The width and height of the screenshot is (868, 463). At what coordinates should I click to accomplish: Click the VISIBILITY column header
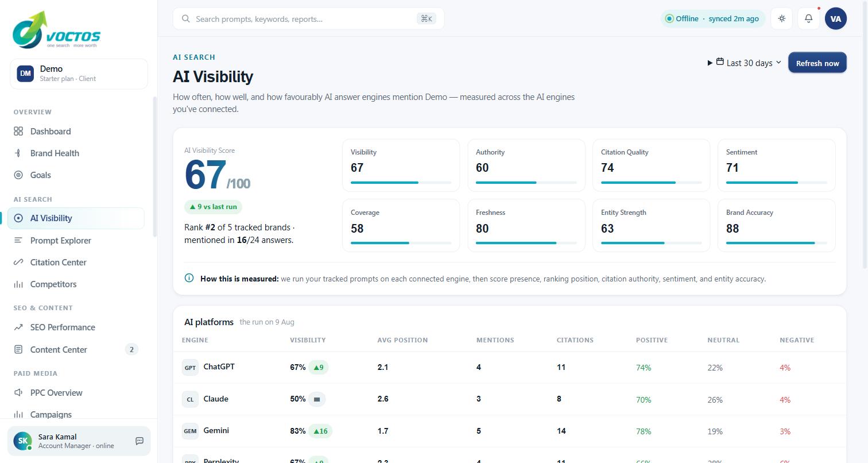click(308, 340)
